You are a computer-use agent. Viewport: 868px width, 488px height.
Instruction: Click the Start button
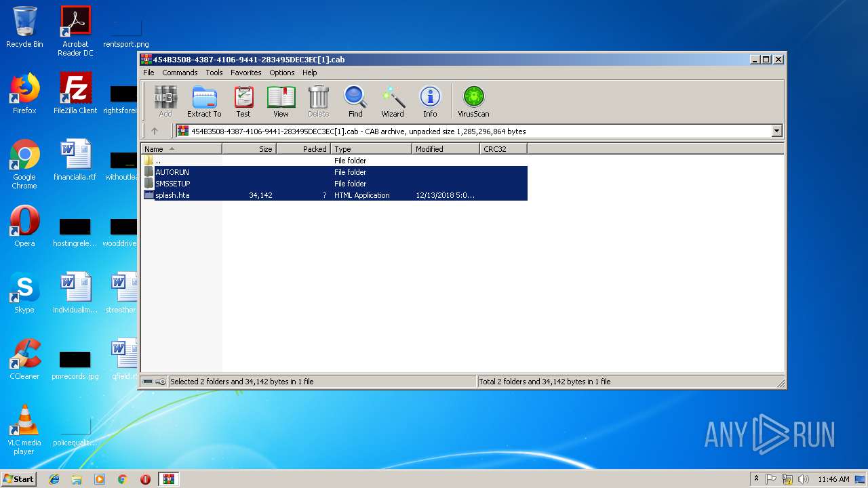(19, 479)
